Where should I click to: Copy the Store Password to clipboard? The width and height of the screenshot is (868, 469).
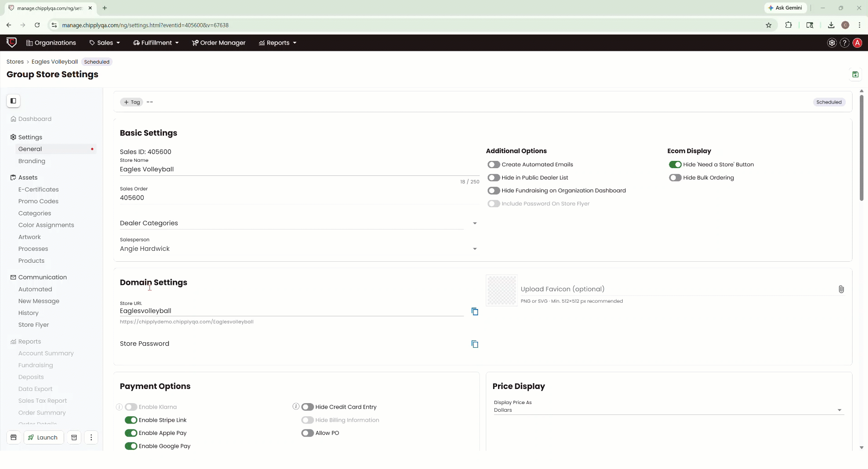(474, 344)
